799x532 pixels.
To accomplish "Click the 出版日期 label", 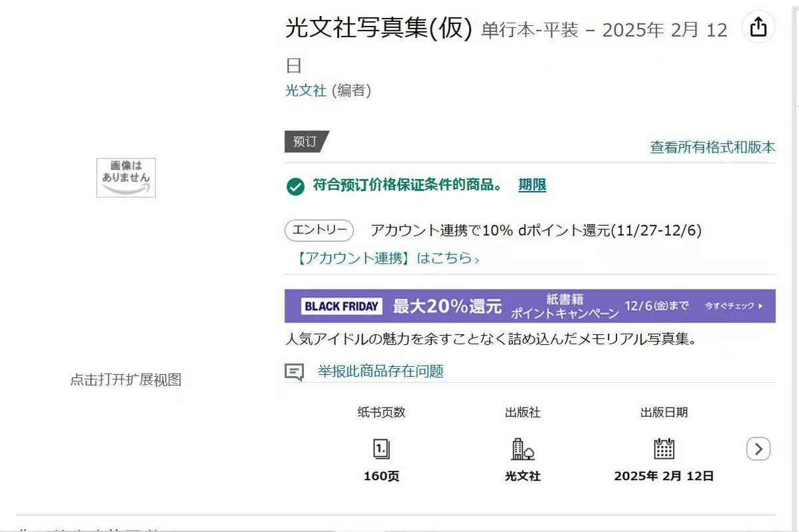I will [x=664, y=412].
